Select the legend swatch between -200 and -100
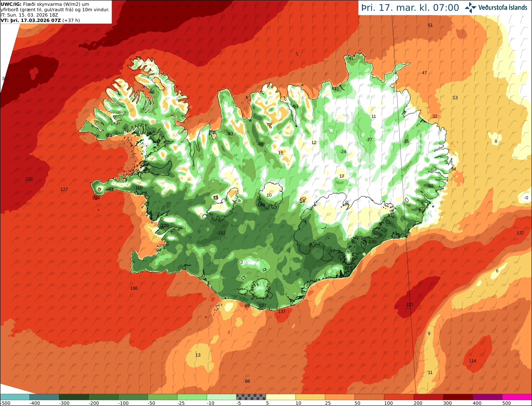The width and height of the screenshot is (532, 406). tap(103, 397)
